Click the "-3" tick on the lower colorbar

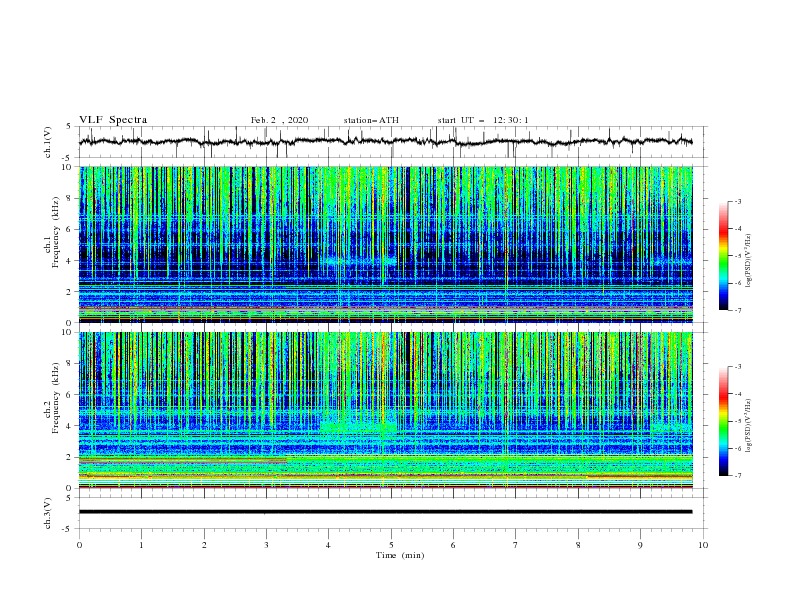(738, 367)
